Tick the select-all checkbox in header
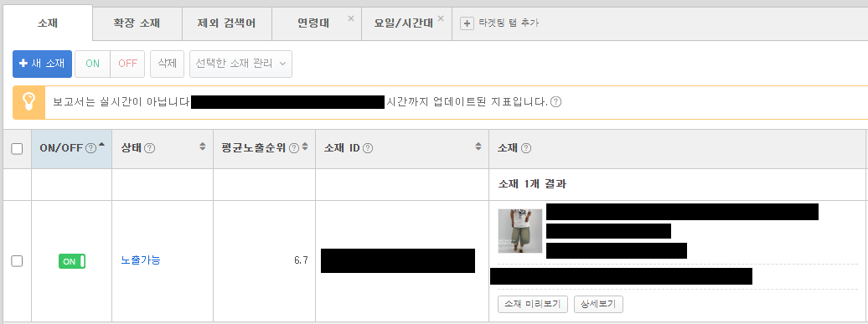Viewport: 868px width, 324px height. tap(17, 149)
